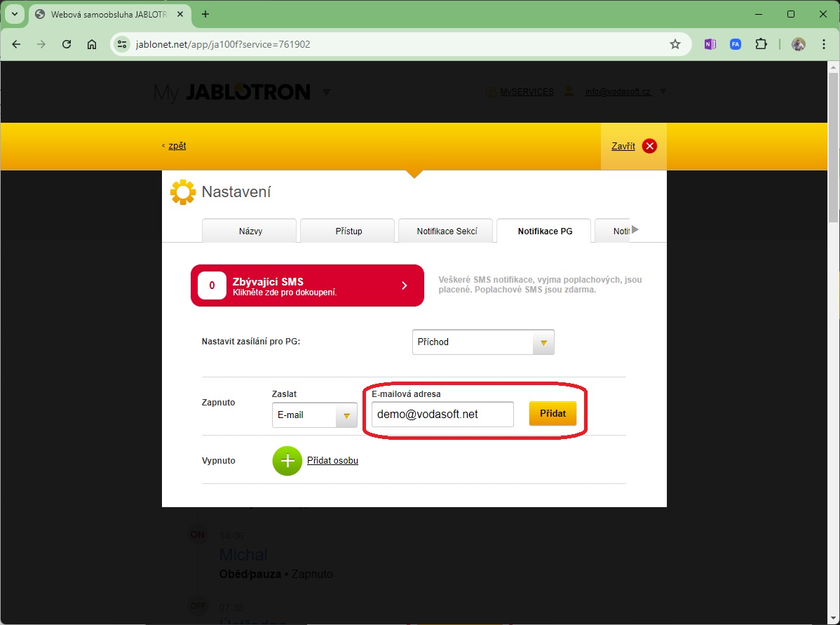Bookmark page with star icon
The image size is (840, 625).
[675, 44]
